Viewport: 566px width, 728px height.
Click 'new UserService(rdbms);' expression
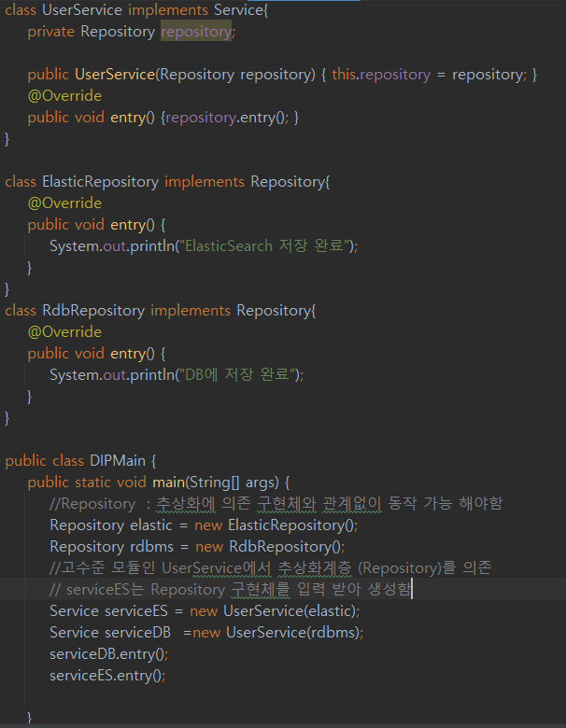pos(278,632)
